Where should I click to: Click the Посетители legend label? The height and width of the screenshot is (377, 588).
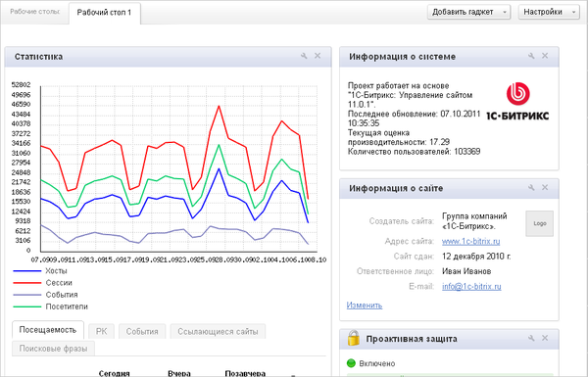(67, 306)
